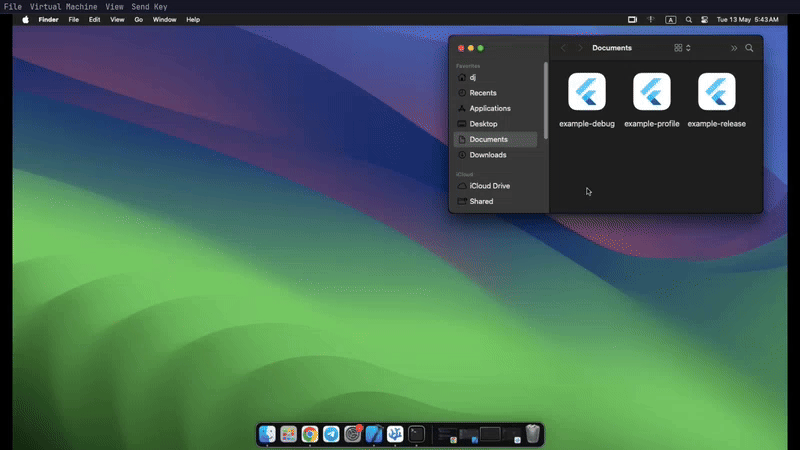This screenshot has height=450, width=800.
Task: Open Control Center in menu bar
Action: click(x=705, y=19)
